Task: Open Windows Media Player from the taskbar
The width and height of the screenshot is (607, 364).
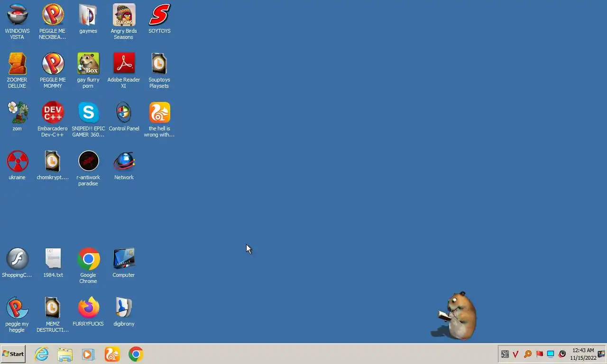Action: coord(88,354)
